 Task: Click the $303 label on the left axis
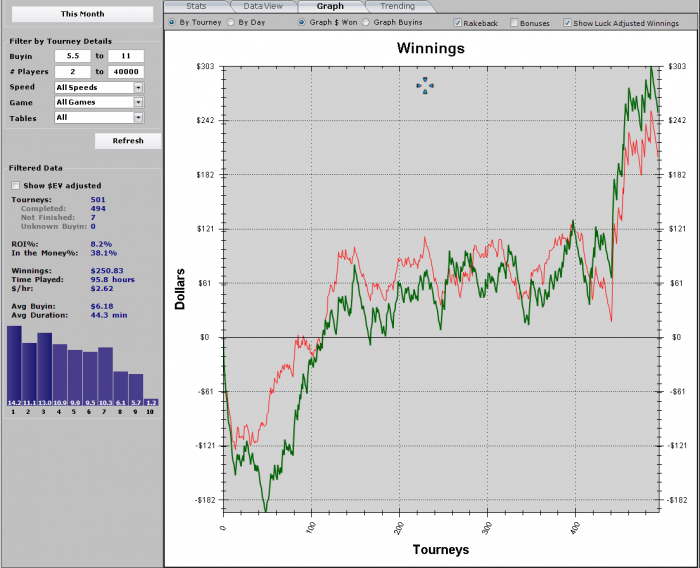click(205, 66)
